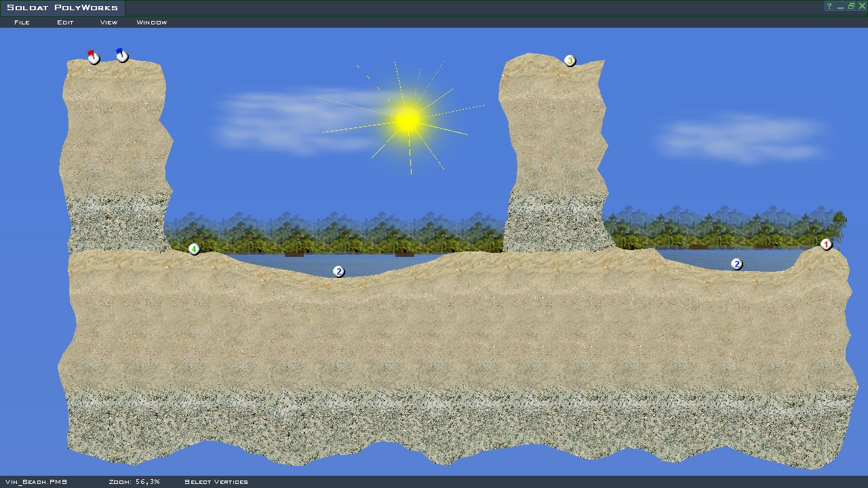Open the Edit menu
This screenshot has height=488, width=868.
point(65,22)
